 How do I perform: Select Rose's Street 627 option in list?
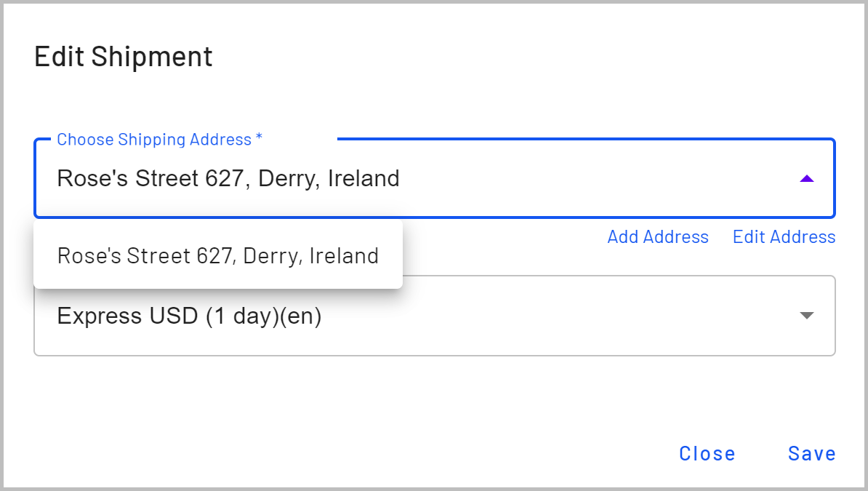pyautogui.click(x=217, y=256)
